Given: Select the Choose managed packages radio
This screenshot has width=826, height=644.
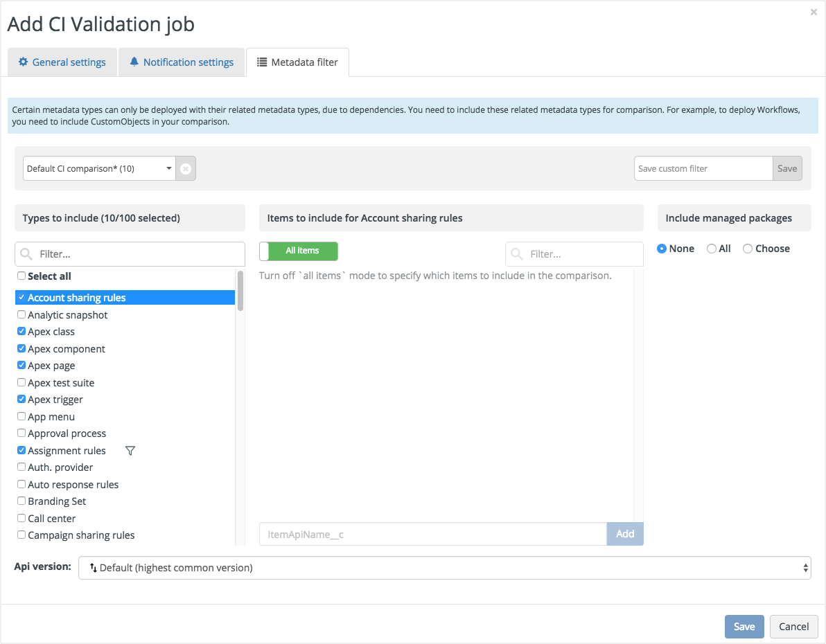Looking at the screenshot, I should [x=748, y=249].
